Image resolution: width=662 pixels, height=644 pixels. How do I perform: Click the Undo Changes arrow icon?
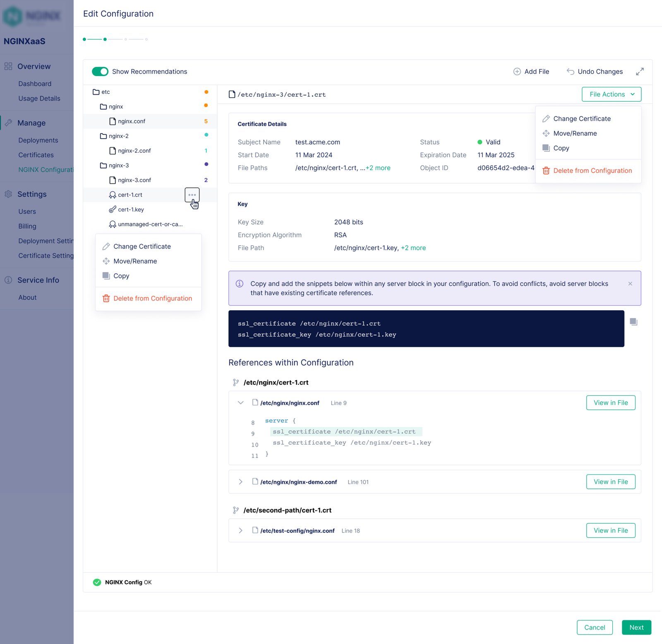tap(570, 72)
